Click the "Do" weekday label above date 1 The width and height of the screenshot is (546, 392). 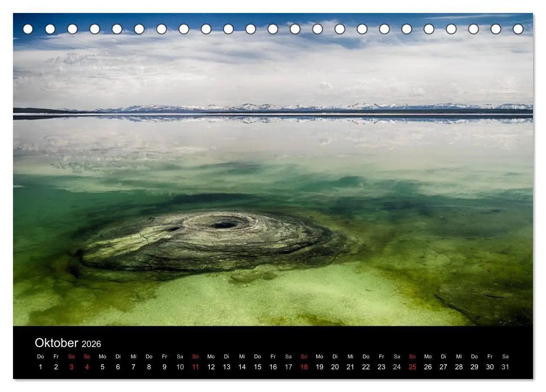[41, 356]
